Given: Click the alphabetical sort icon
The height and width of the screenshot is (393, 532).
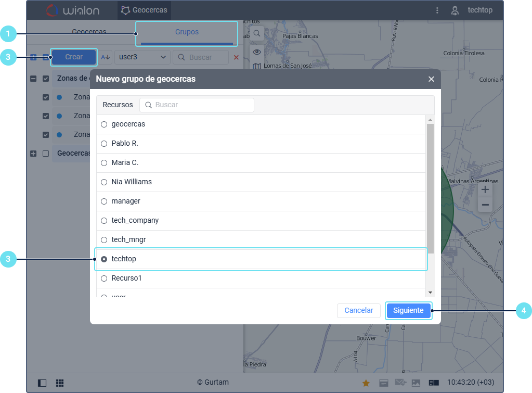Looking at the screenshot, I should point(106,57).
